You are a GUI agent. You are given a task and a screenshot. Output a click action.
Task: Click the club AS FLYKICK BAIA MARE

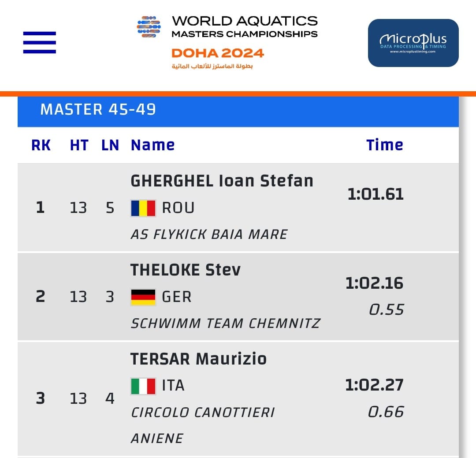(209, 234)
